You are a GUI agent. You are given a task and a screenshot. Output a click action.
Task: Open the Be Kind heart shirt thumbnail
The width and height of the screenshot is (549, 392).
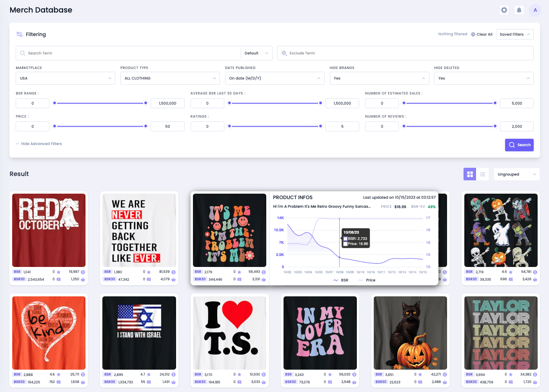49,333
